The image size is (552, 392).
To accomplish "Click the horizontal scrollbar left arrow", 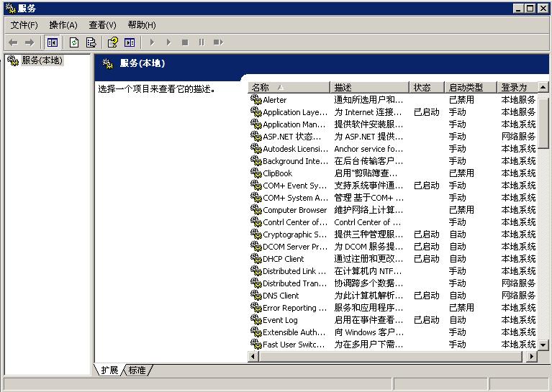I will (x=253, y=357).
